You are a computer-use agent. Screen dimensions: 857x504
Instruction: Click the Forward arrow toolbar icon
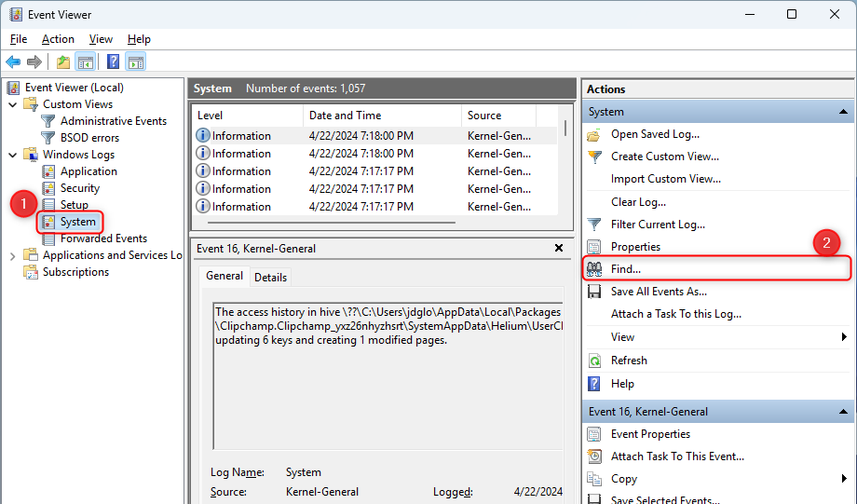coord(34,61)
